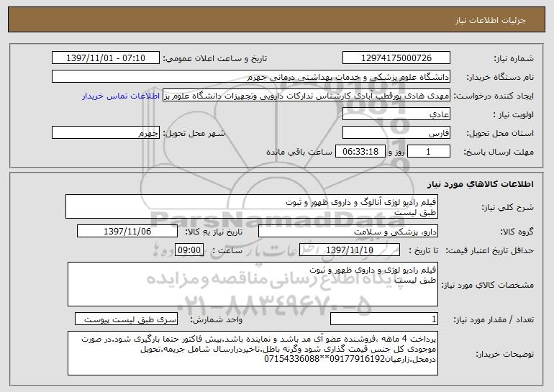554x392 pixels.
Task: Click the label تعداد / مقدار مورد نیاز
Action: 494,319
